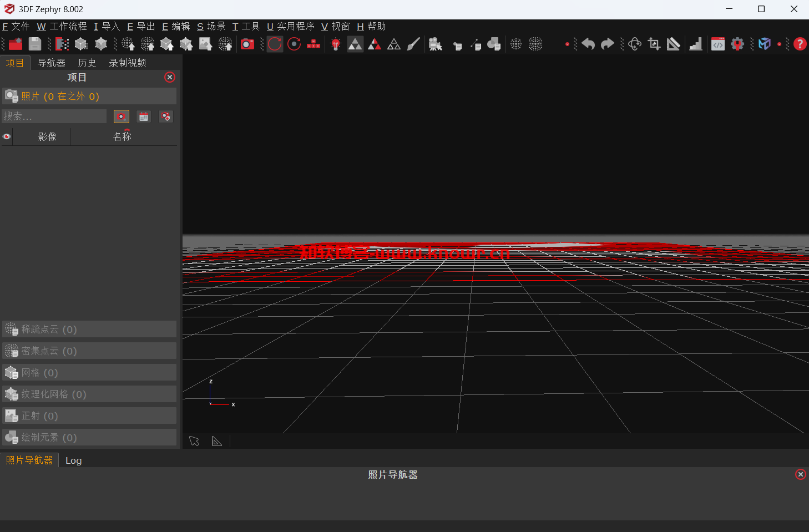Enable solid gray triangles render mode
This screenshot has width=809, height=532.
click(355, 44)
